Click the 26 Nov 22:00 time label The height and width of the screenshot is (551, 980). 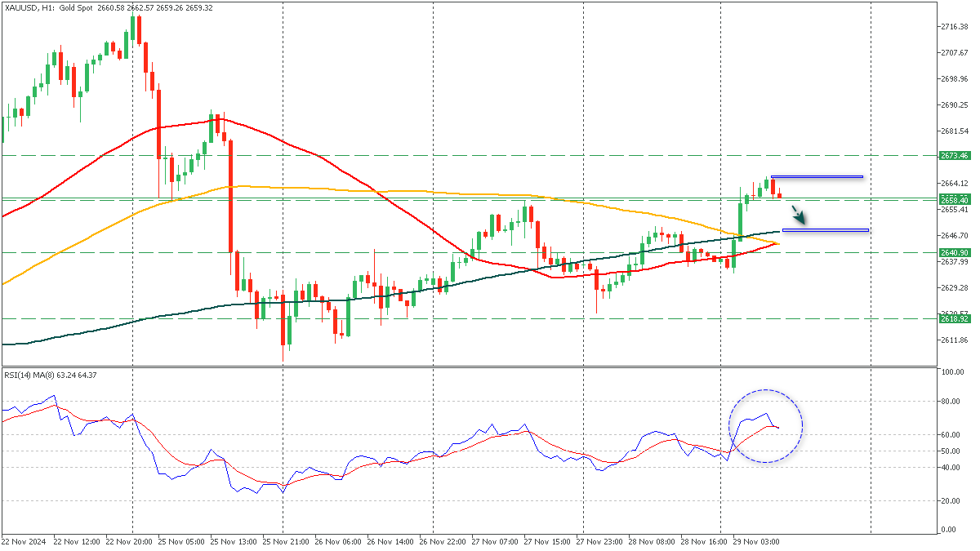[x=443, y=541]
